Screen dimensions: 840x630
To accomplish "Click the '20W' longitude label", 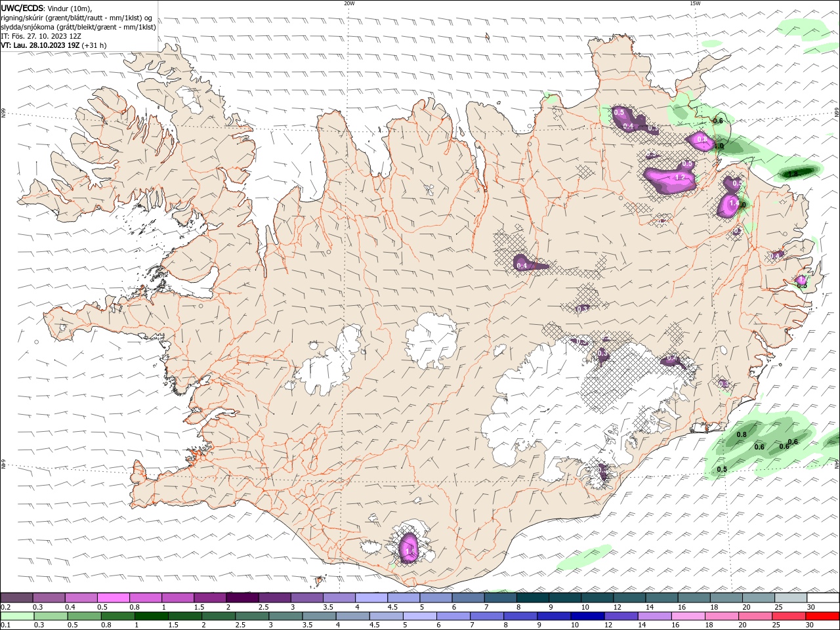I will click(349, 3).
